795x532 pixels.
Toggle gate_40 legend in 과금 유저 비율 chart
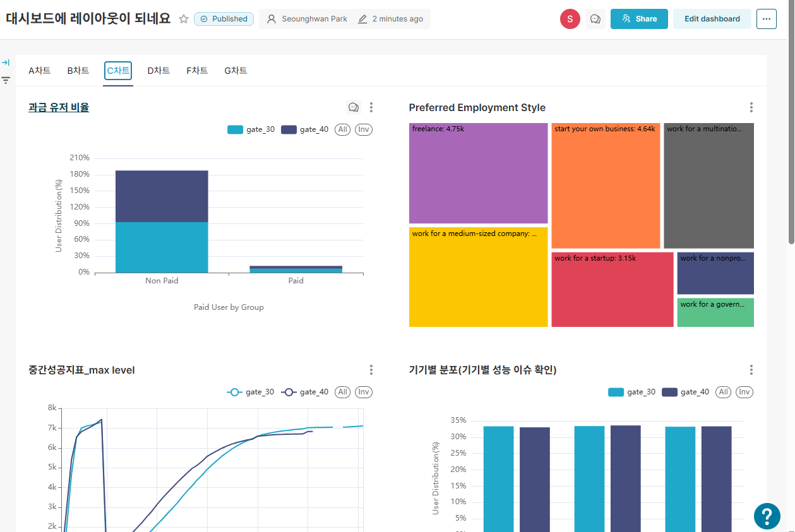click(304, 129)
